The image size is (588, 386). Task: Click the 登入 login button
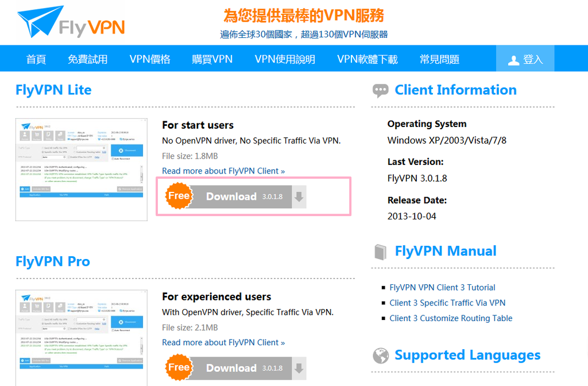tap(525, 59)
